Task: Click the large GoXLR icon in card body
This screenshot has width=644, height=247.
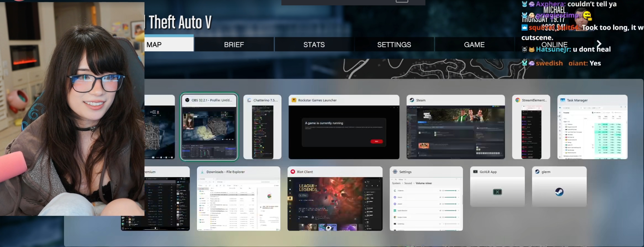Action: (x=497, y=192)
